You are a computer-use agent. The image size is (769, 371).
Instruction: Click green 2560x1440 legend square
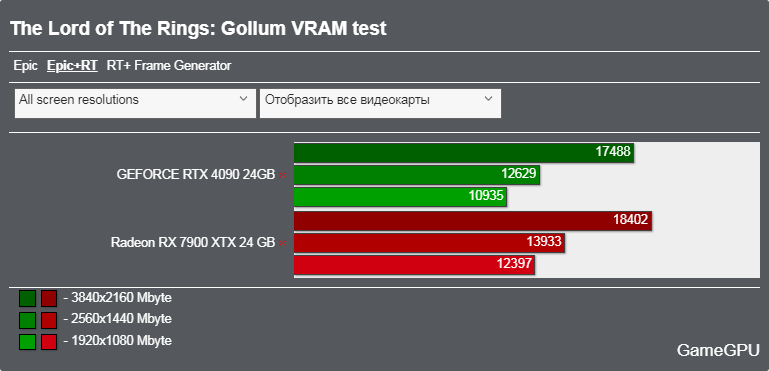coord(27,320)
